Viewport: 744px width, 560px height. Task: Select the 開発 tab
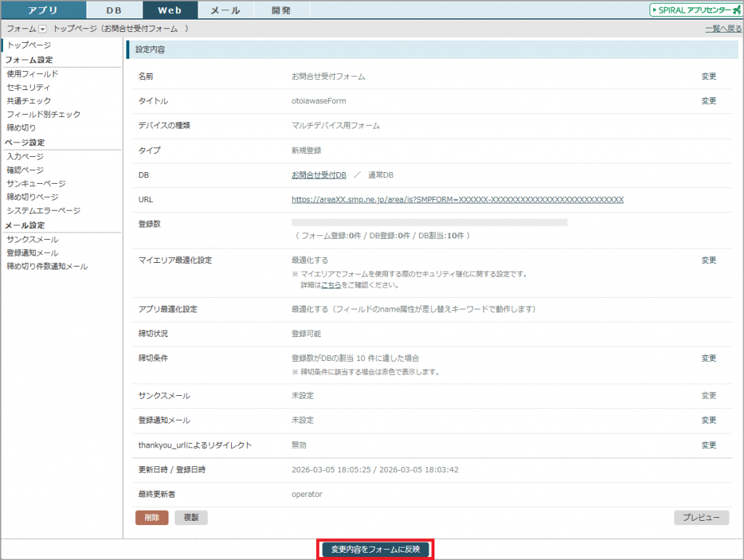(x=282, y=10)
